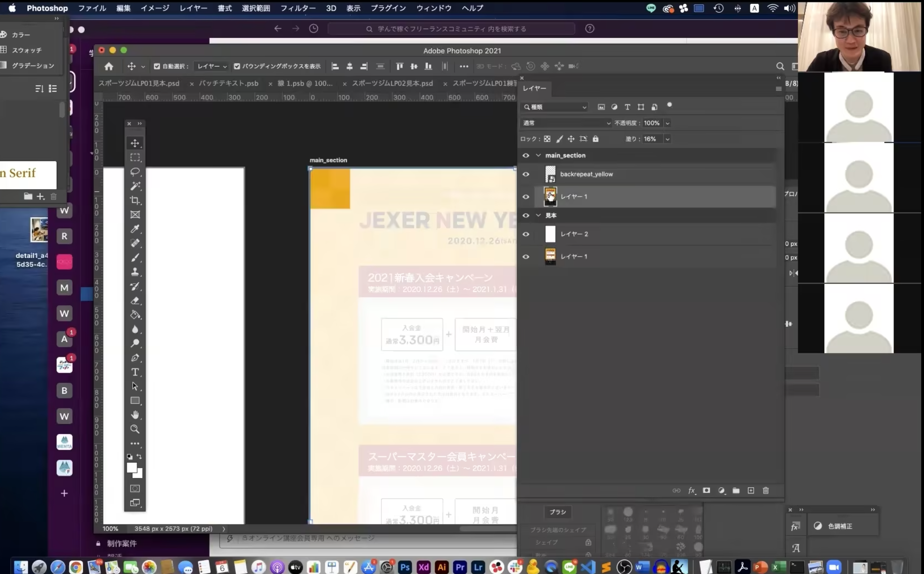The image size is (924, 574).
Task: Select the Move tool in the toolbox
Action: point(135,143)
